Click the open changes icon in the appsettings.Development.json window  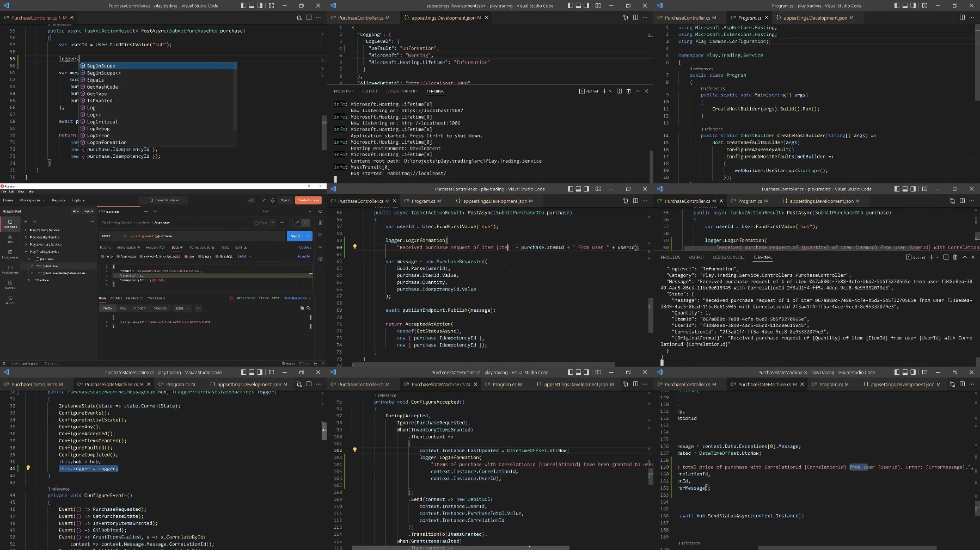626,17
